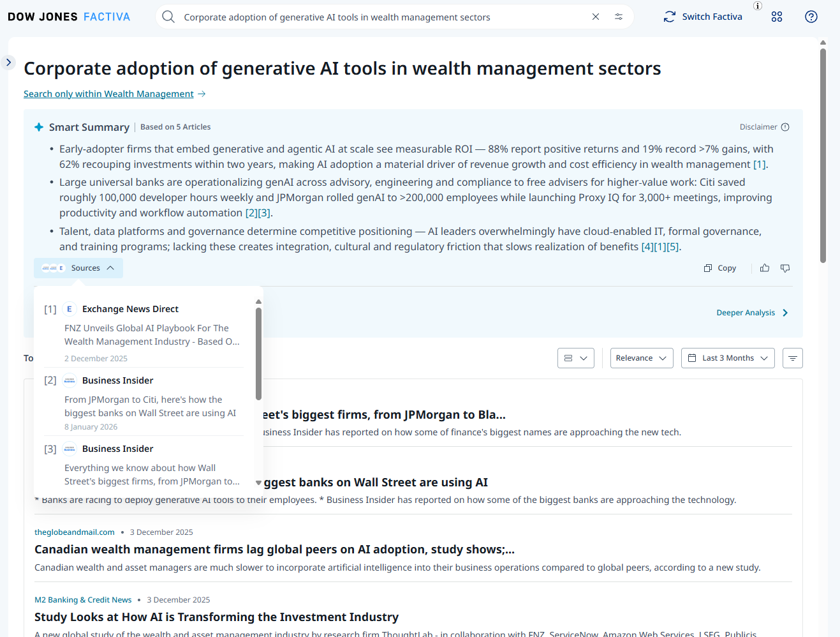
Task: Click the thumbs up feedback icon
Action: click(765, 268)
